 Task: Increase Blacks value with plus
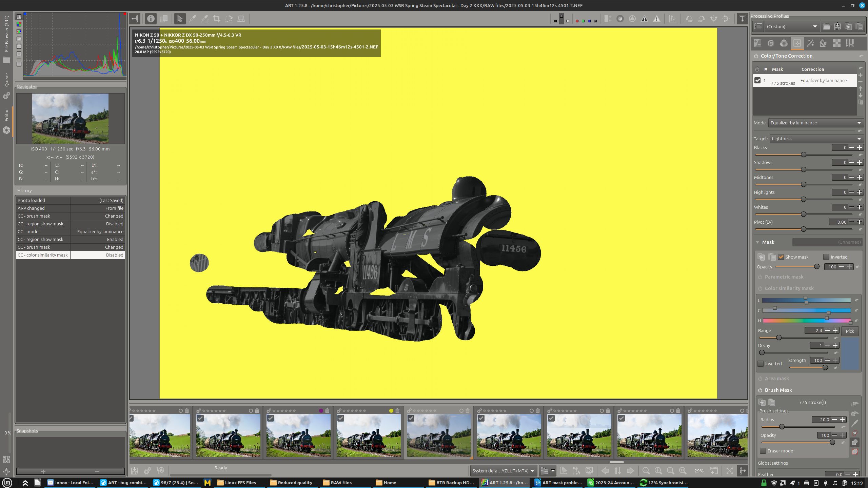(x=860, y=147)
